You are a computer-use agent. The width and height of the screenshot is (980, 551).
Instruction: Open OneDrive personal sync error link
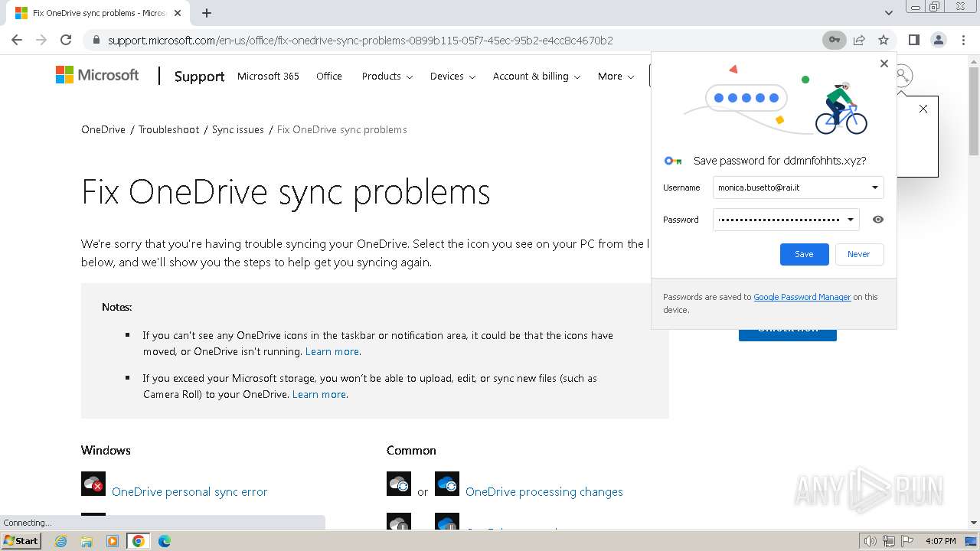coord(190,491)
